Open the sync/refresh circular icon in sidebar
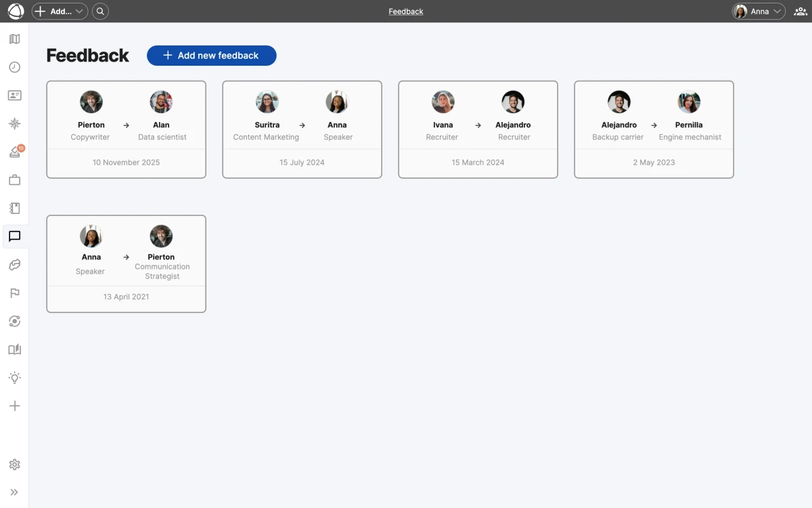This screenshot has width=812, height=508. click(14, 321)
